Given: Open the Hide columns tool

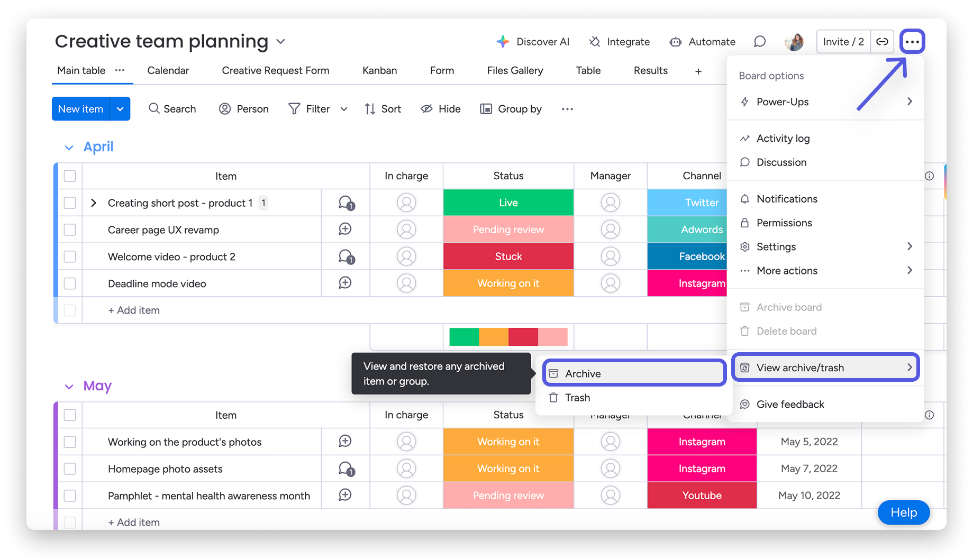Looking at the screenshot, I should click(440, 108).
